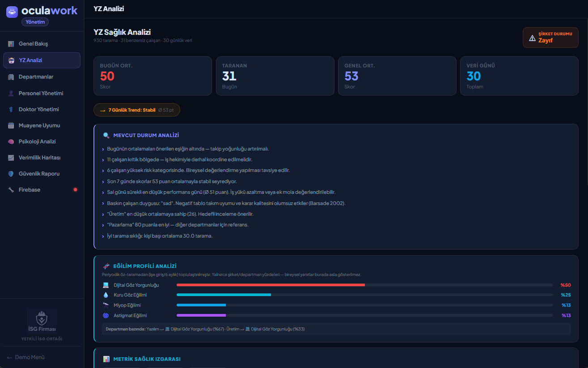Click the Dijital Göz Yorgunluğu red progress bar

tap(271, 285)
